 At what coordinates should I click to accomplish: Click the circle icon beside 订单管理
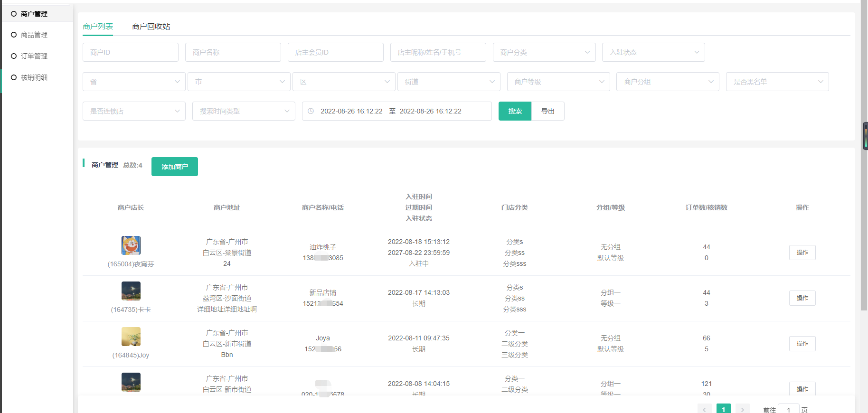pyautogui.click(x=14, y=56)
